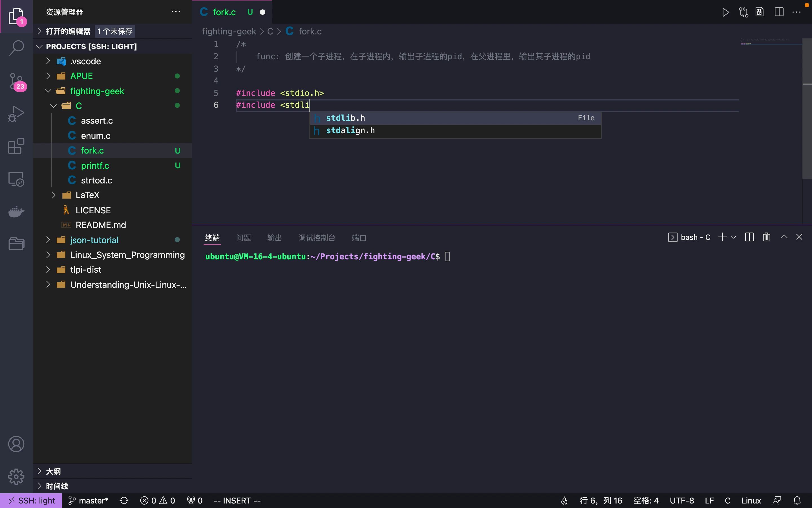Image resolution: width=812 pixels, height=508 pixels.
Task: Select the fork.c editor tab
Action: (232, 12)
